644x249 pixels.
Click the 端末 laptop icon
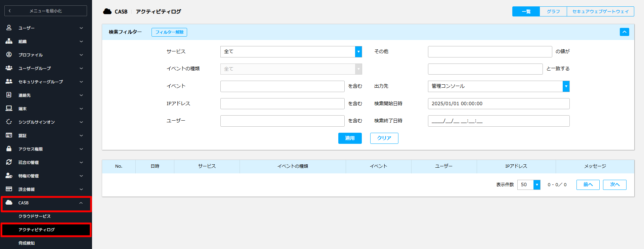[x=9, y=108]
